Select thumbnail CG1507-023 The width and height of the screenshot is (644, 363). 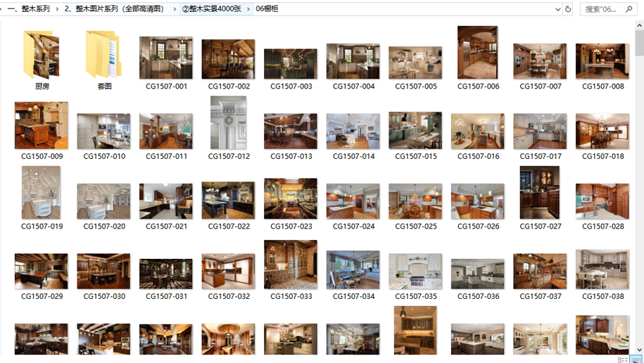[291, 199]
